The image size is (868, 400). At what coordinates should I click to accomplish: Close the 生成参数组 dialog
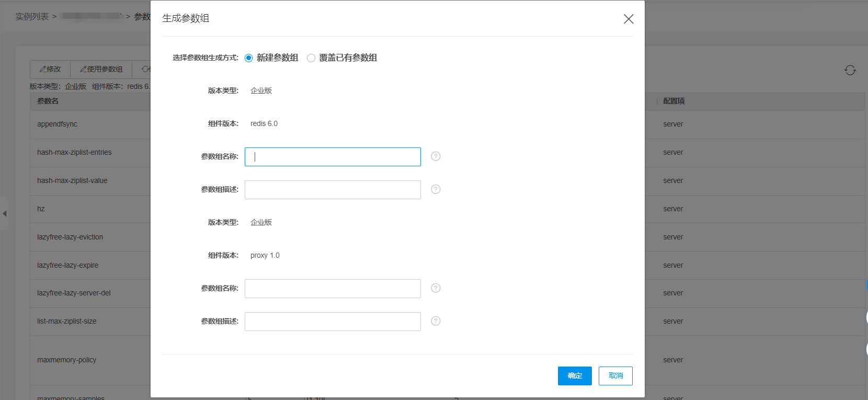[629, 19]
